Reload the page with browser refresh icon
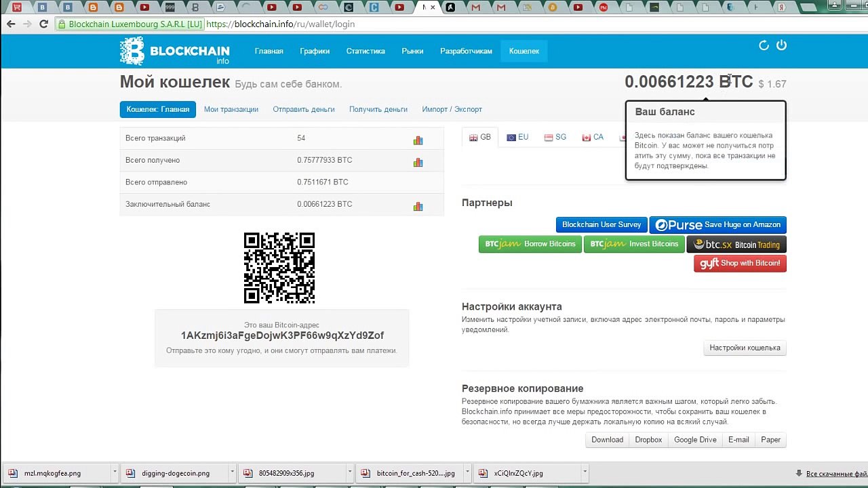The image size is (868, 488). [x=43, y=24]
